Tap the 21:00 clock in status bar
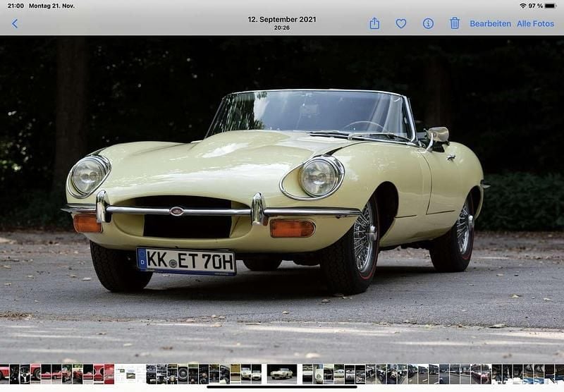The width and height of the screenshot is (564, 392). (16, 6)
